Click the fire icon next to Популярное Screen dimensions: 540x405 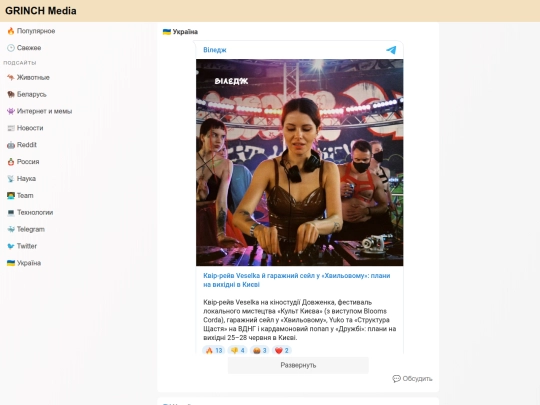point(11,31)
